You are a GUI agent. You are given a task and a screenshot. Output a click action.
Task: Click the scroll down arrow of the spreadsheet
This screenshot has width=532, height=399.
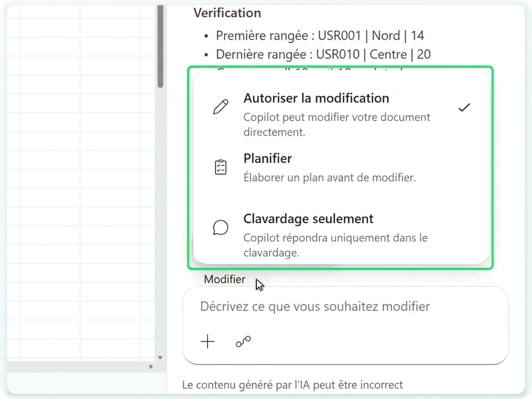tap(160, 358)
